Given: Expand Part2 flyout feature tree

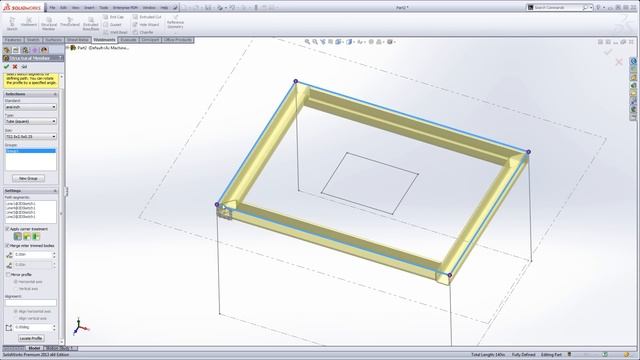Looking at the screenshot, I should click(68, 48).
